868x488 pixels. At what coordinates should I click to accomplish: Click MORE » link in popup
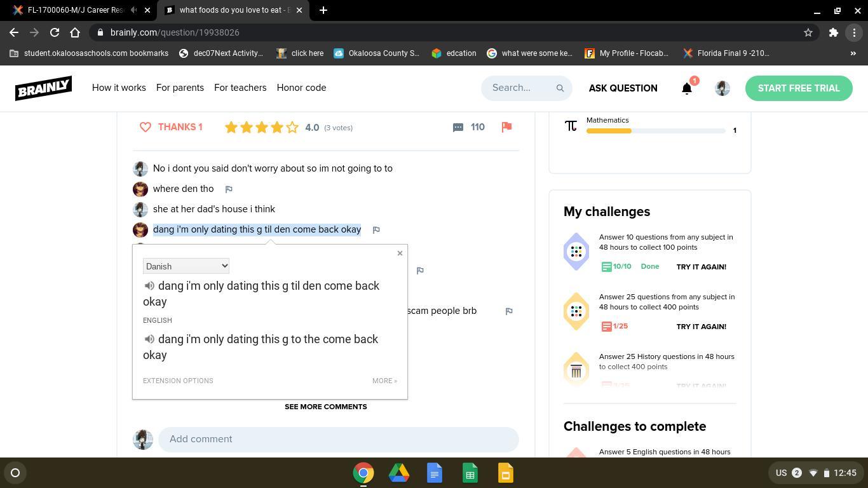(384, 381)
